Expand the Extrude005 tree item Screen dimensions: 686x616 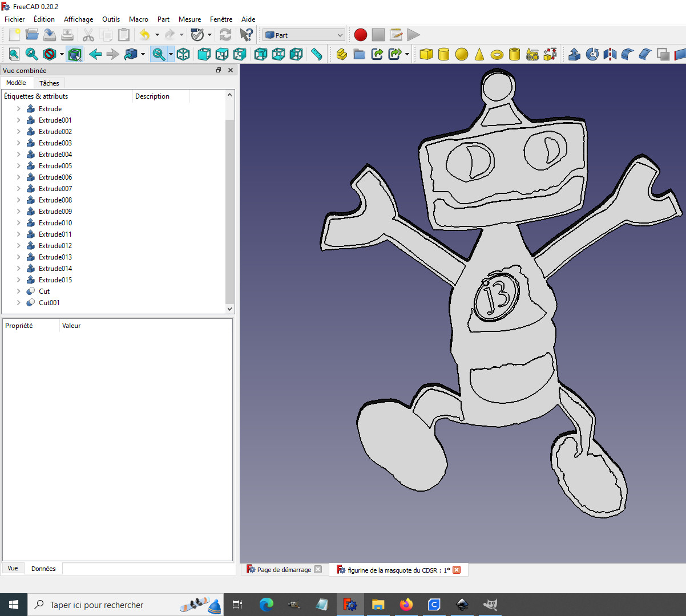(x=18, y=166)
